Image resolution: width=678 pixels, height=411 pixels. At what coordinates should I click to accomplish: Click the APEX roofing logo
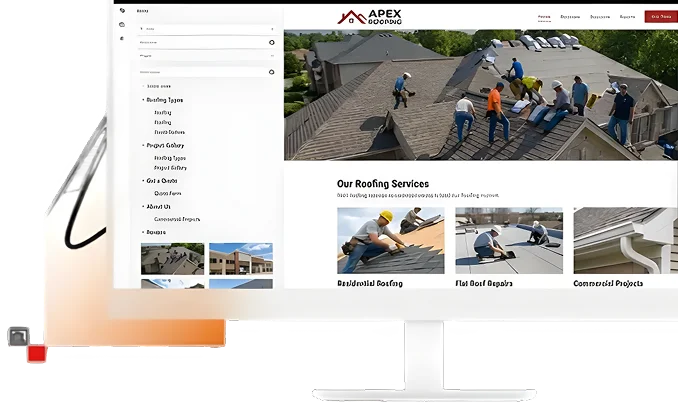tap(369, 17)
